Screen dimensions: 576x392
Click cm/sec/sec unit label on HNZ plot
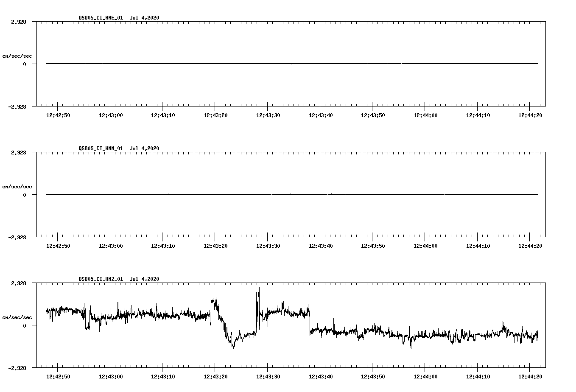click(17, 317)
